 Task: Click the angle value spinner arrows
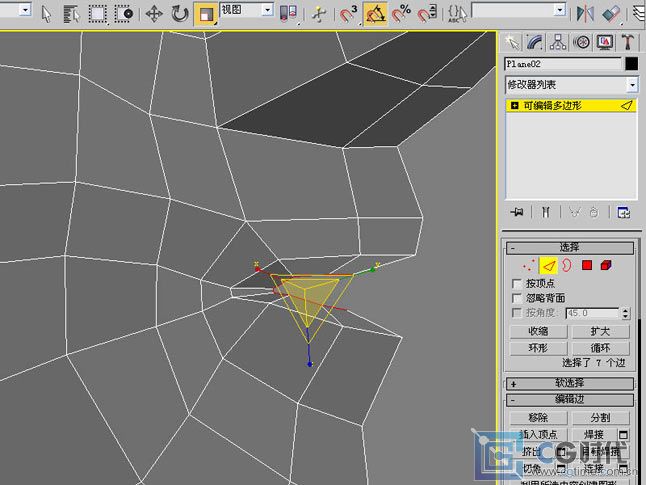[625, 314]
